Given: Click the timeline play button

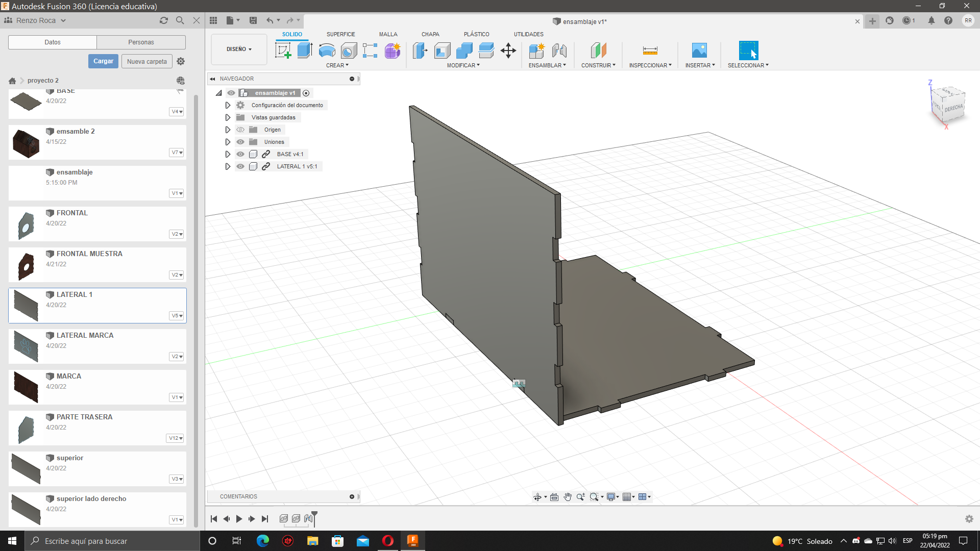Looking at the screenshot, I should pos(239,519).
